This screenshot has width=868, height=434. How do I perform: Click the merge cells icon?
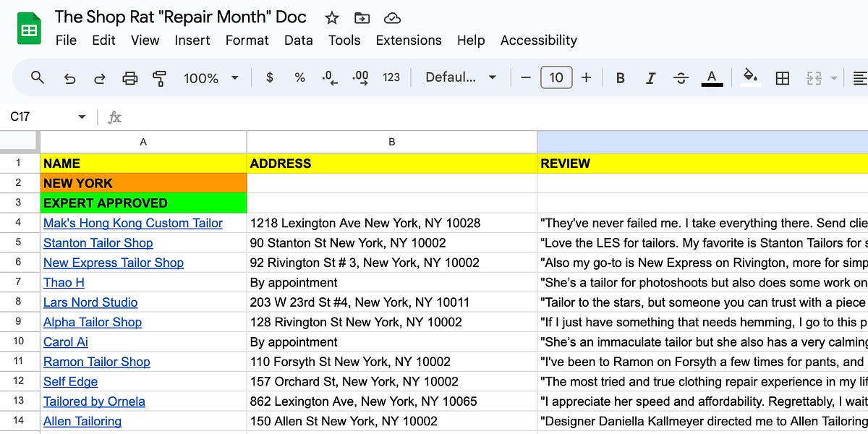point(814,77)
